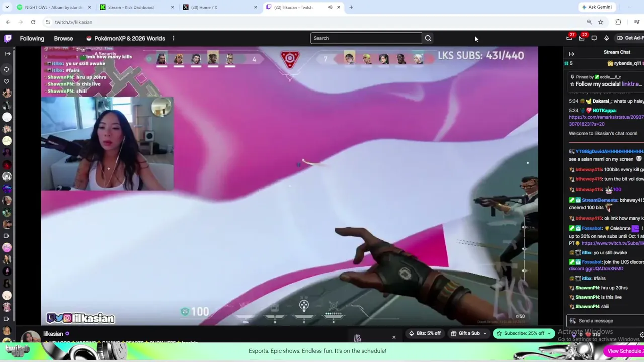644x362 pixels.
Task: Reload the current page
Action: [x=33, y=22]
